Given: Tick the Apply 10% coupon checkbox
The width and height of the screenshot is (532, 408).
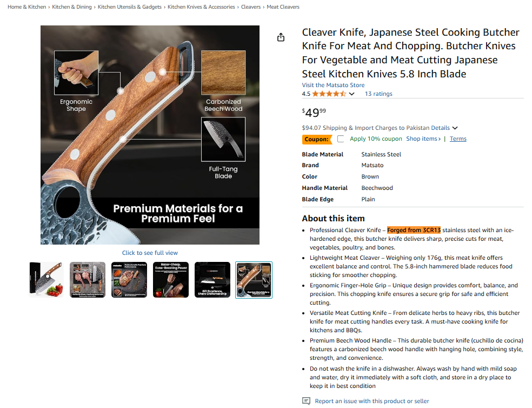Looking at the screenshot, I should coord(341,139).
